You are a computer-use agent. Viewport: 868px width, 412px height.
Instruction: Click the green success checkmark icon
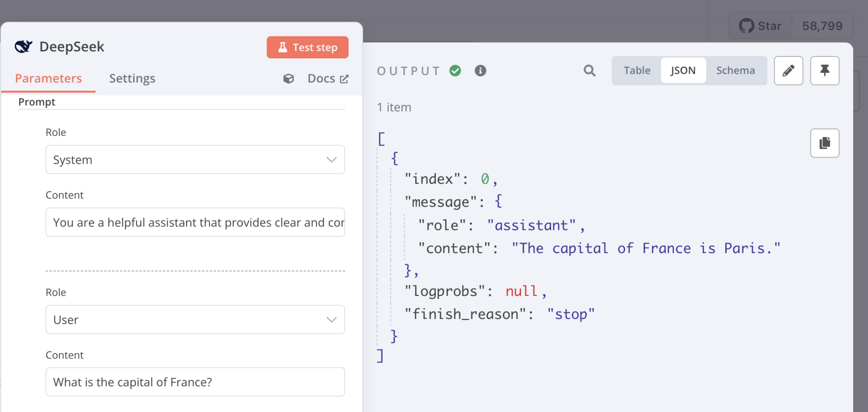[455, 71]
